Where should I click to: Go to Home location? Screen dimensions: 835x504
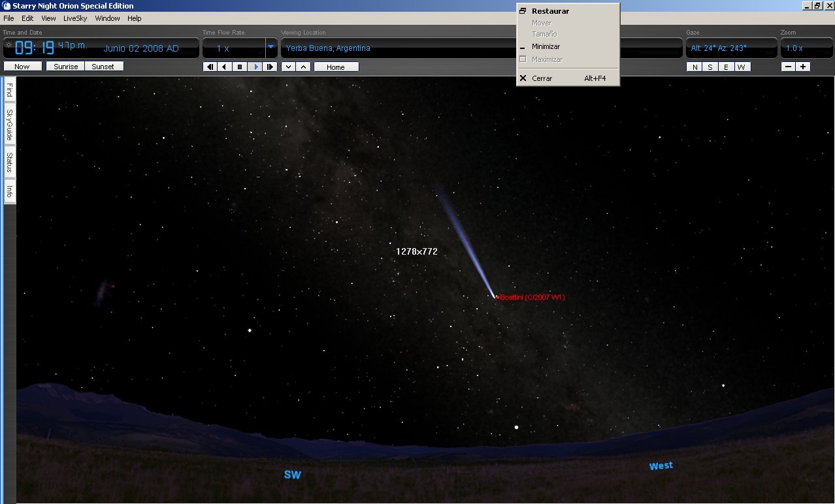click(336, 67)
